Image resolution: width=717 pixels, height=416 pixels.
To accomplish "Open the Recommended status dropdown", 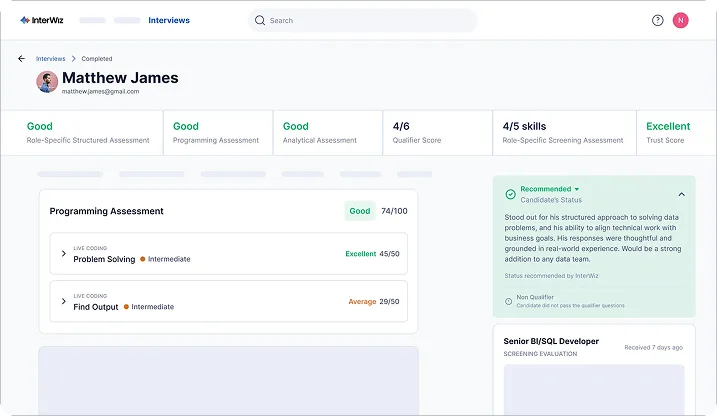I will pos(550,189).
